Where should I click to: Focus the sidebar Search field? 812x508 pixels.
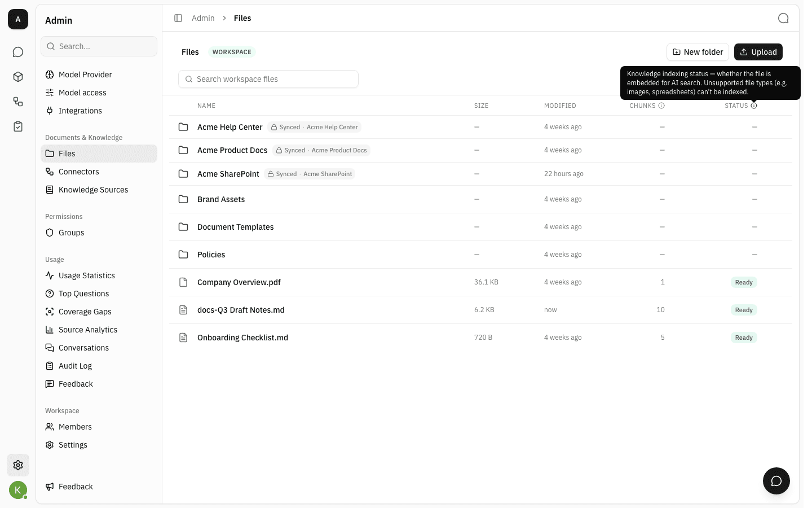pos(99,46)
